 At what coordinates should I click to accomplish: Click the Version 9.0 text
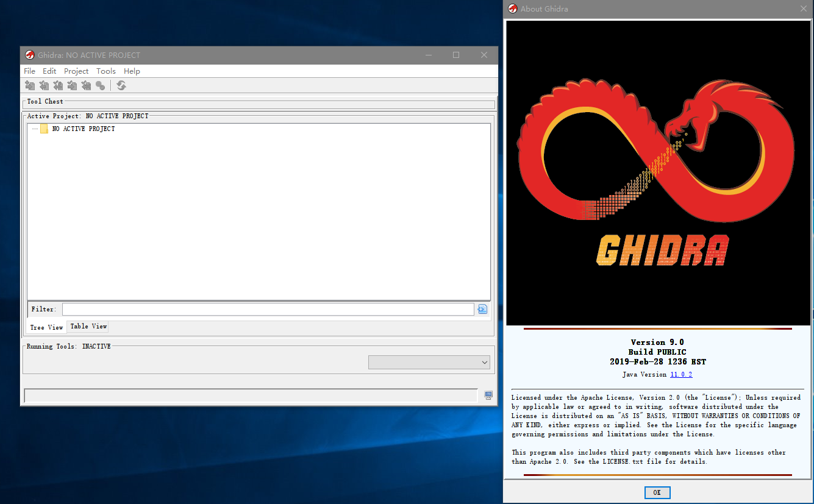pyautogui.click(x=657, y=342)
